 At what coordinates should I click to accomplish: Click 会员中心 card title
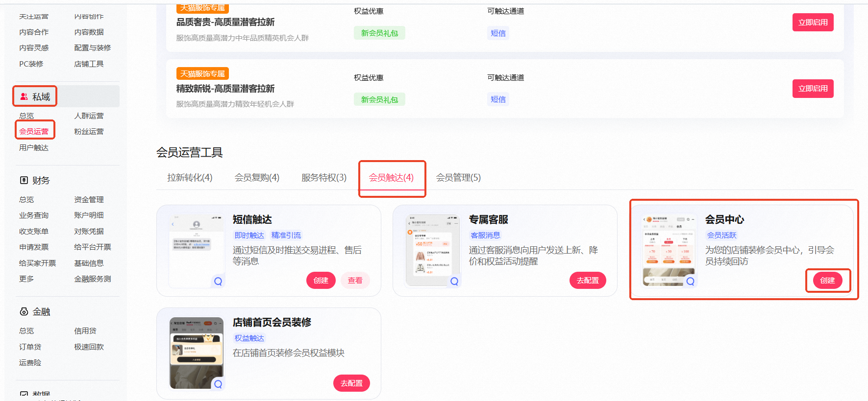point(724,219)
